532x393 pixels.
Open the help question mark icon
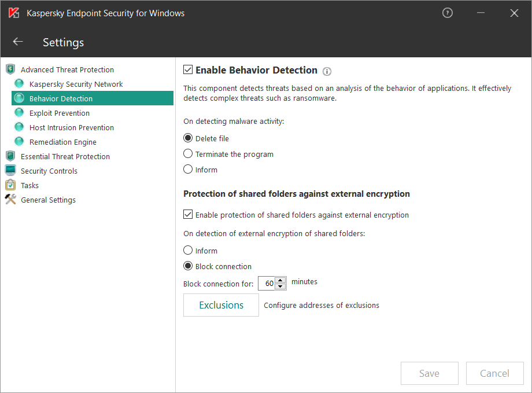tap(448, 13)
